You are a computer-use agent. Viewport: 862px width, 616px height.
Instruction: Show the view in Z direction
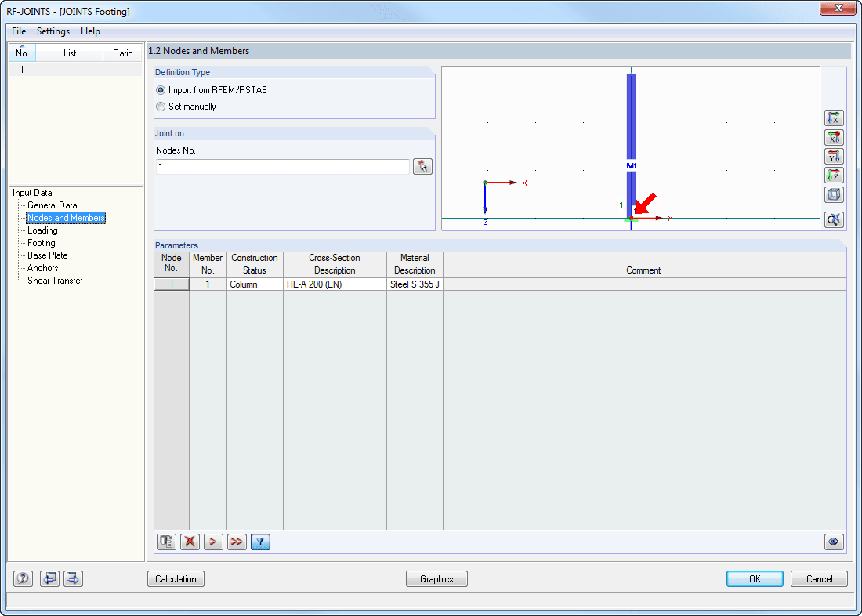(x=834, y=176)
